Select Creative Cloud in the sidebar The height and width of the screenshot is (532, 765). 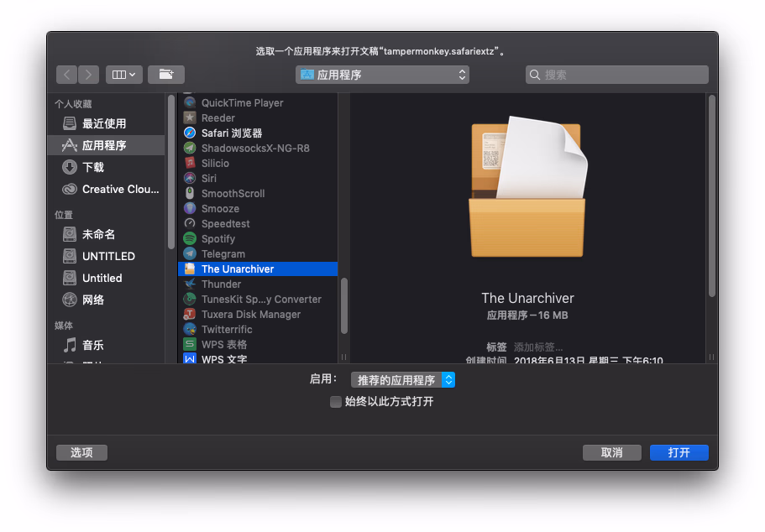click(119, 189)
